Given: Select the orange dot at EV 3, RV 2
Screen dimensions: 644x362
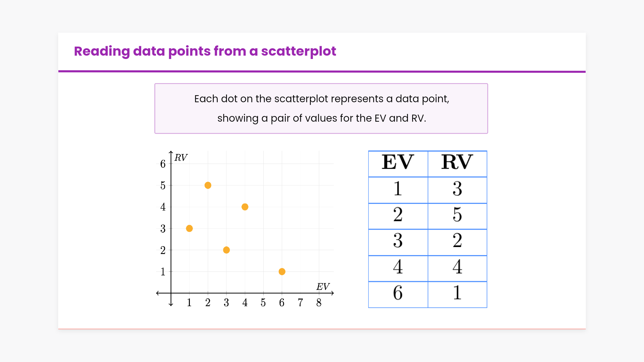Looking at the screenshot, I should point(226,250).
